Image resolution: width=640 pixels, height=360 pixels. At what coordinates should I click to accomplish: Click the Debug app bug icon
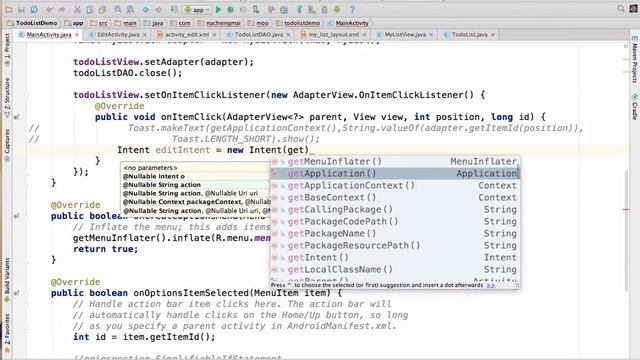(231, 9)
